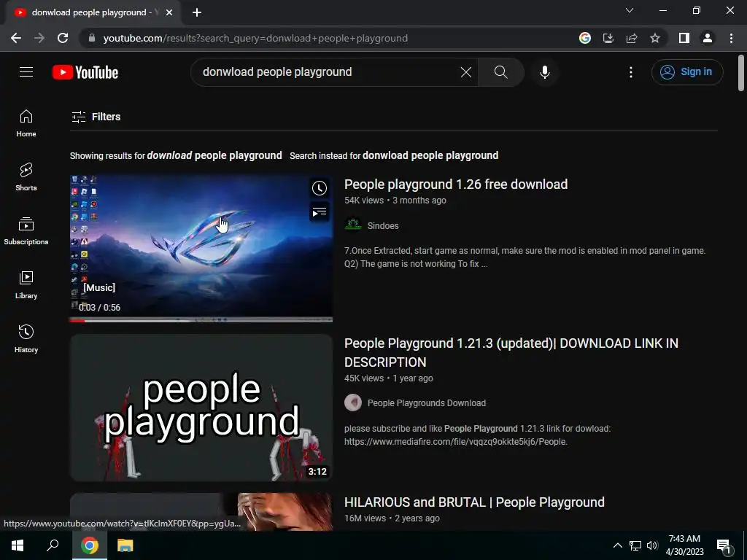Click the Sign in button
This screenshot has height=560, width=747.
(687, 72)
